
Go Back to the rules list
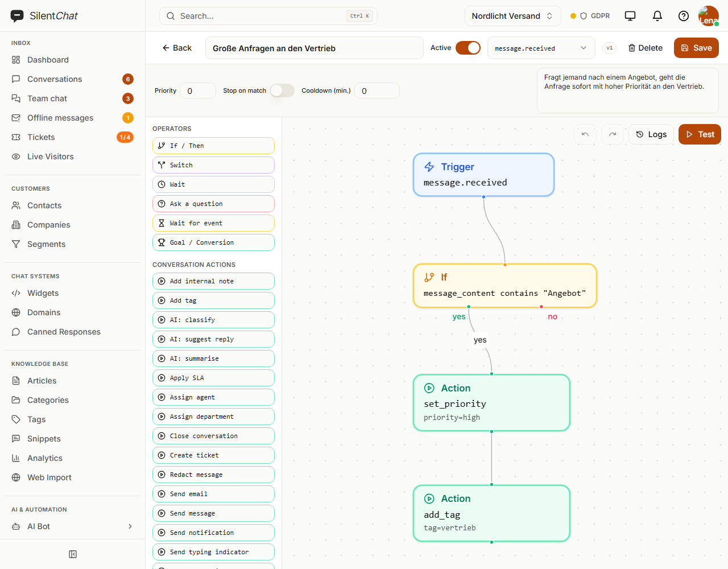tap(177, 48)
